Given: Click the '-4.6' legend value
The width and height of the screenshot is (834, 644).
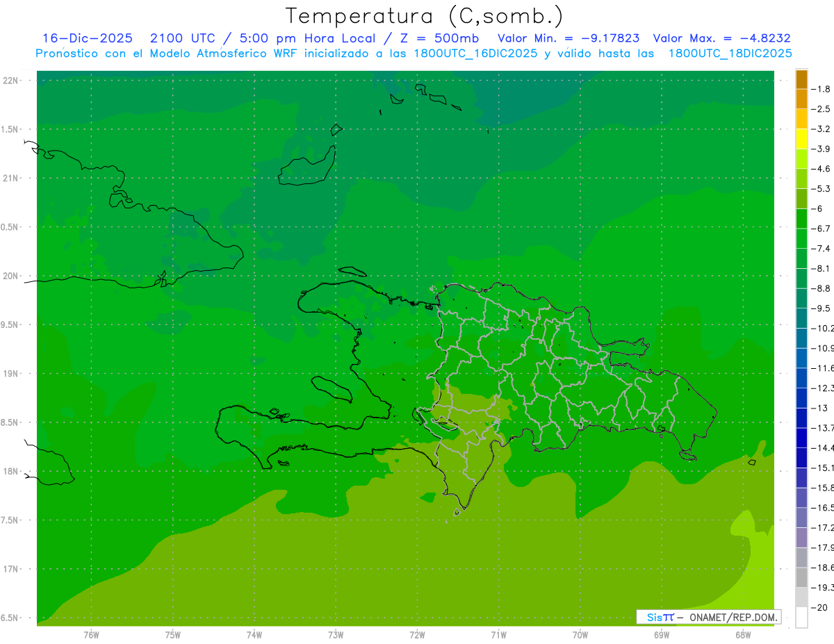Looking at the screenshot, I should pos(821,169).
